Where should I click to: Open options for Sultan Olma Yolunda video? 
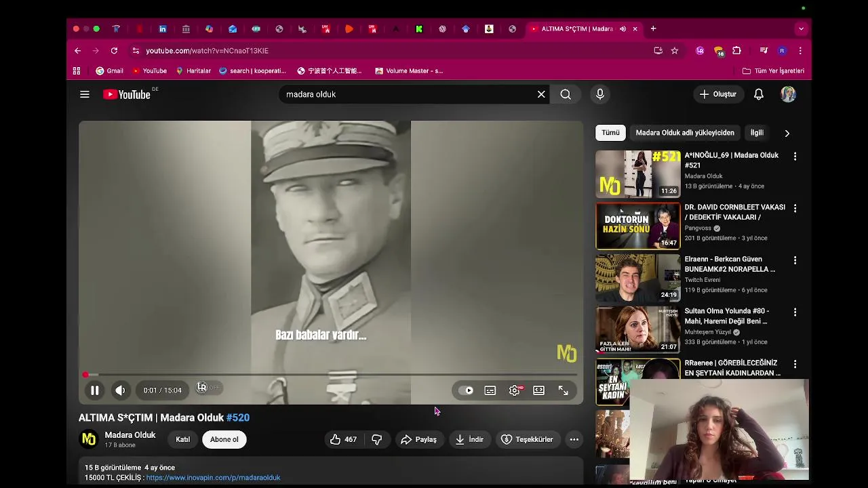tap(795, 312)
